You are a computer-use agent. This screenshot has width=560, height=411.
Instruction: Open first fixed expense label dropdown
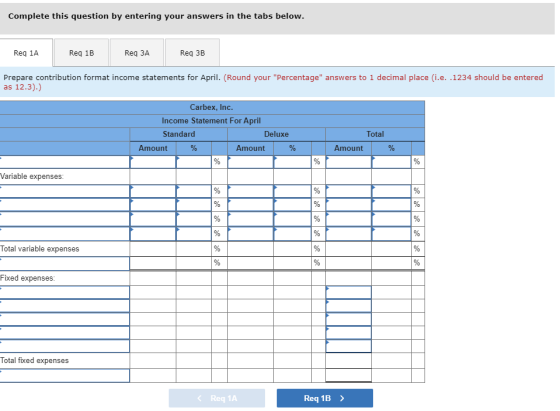click(65, 292)
